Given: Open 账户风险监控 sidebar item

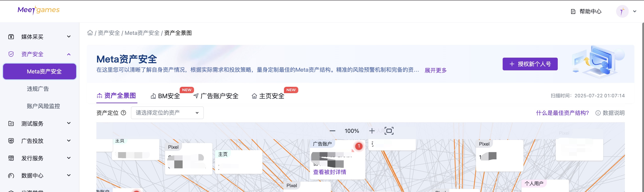Looking at the screenshot, I should click(43, 106).
